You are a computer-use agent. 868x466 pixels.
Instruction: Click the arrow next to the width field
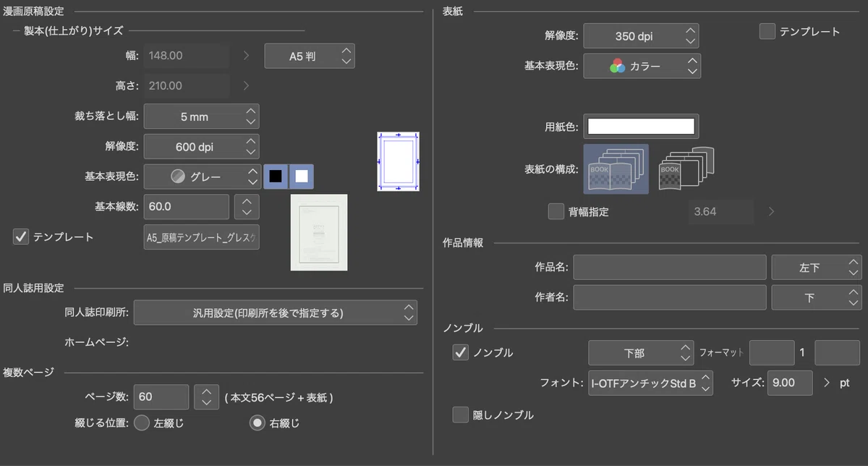click(x=246, y=55)
